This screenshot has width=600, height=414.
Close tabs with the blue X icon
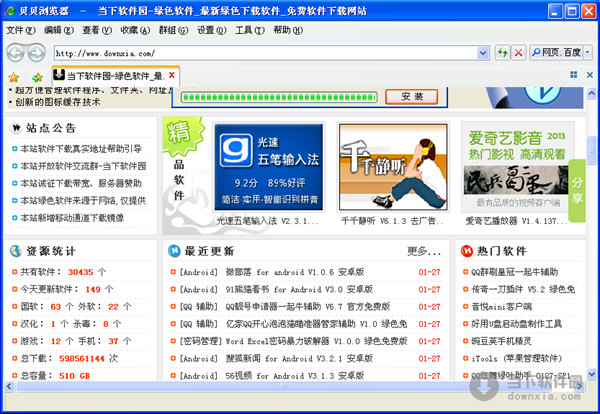pos(590,75)
